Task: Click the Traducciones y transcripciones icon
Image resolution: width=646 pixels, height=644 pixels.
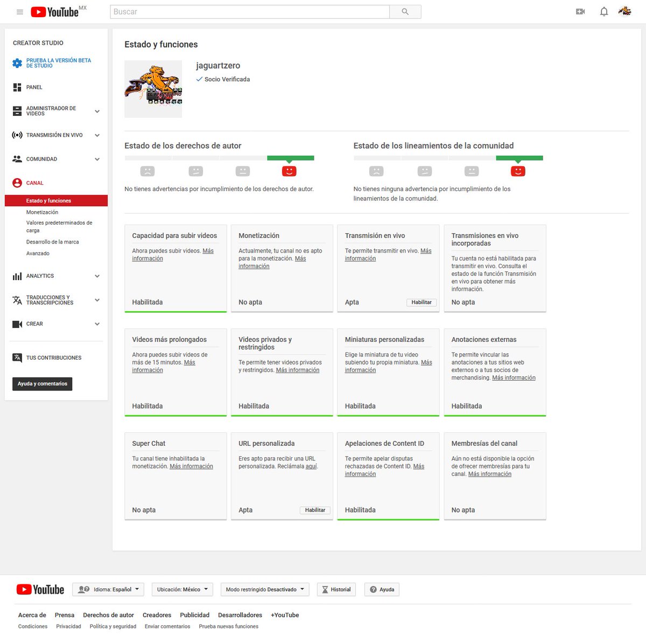Action: pos(17,300)
